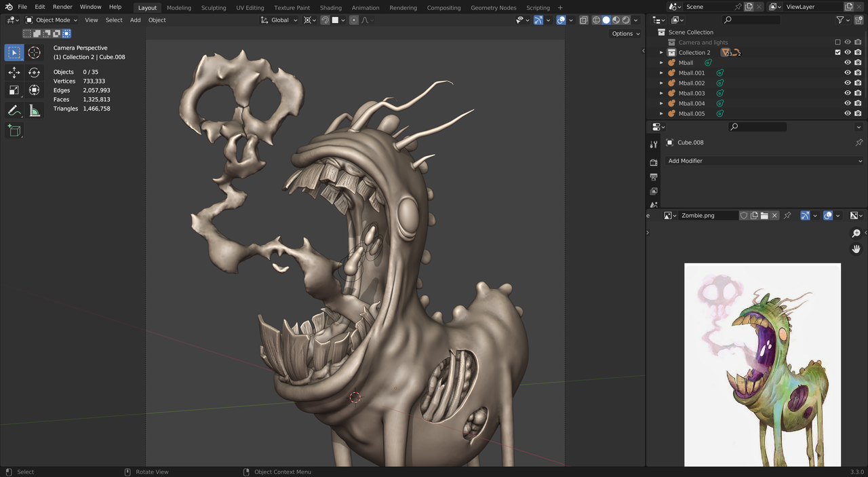Open the Object Mode dropdown
The width and height of the screenshot is (868, 477).
pos(52,20)
